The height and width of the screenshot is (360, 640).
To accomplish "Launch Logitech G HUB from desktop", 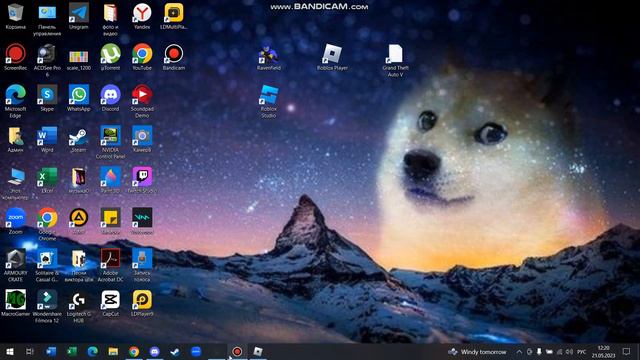I will pyautogui.click(x=78, y=307).
